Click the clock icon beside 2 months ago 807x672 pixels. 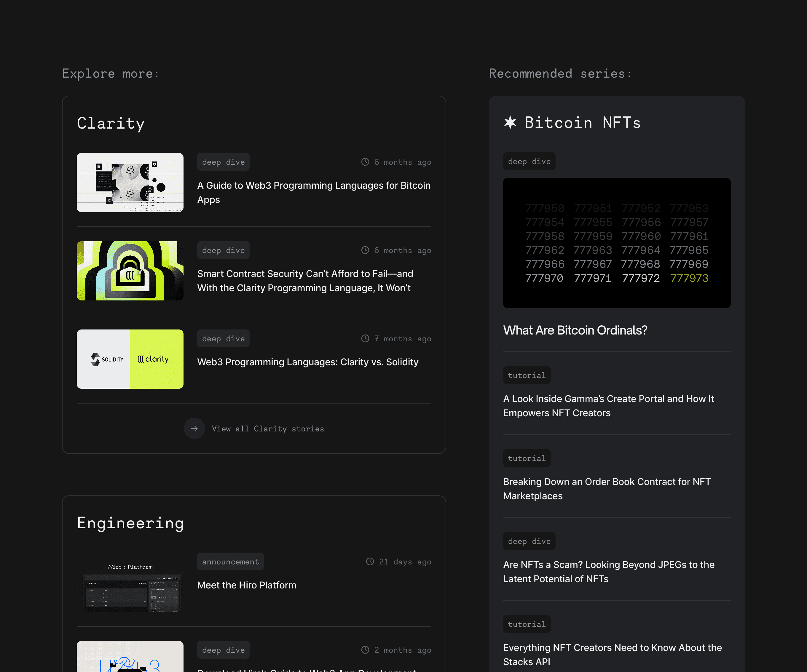point(365,650)
